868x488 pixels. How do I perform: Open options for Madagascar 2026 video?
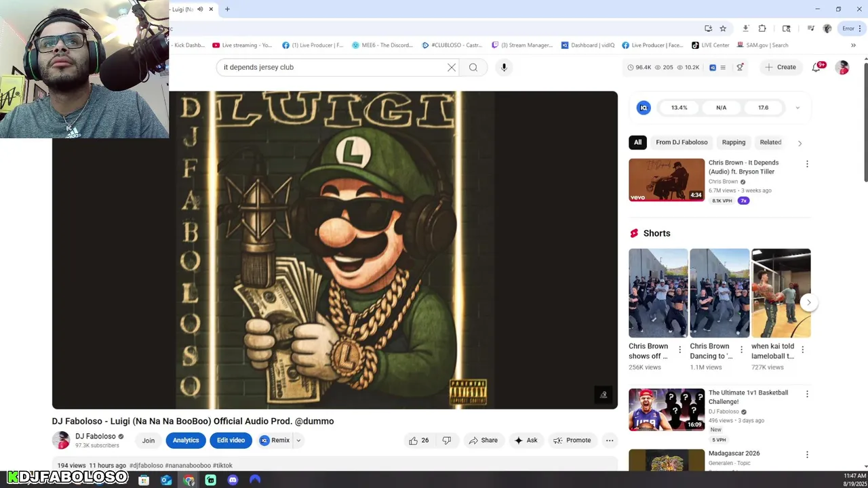807,455
